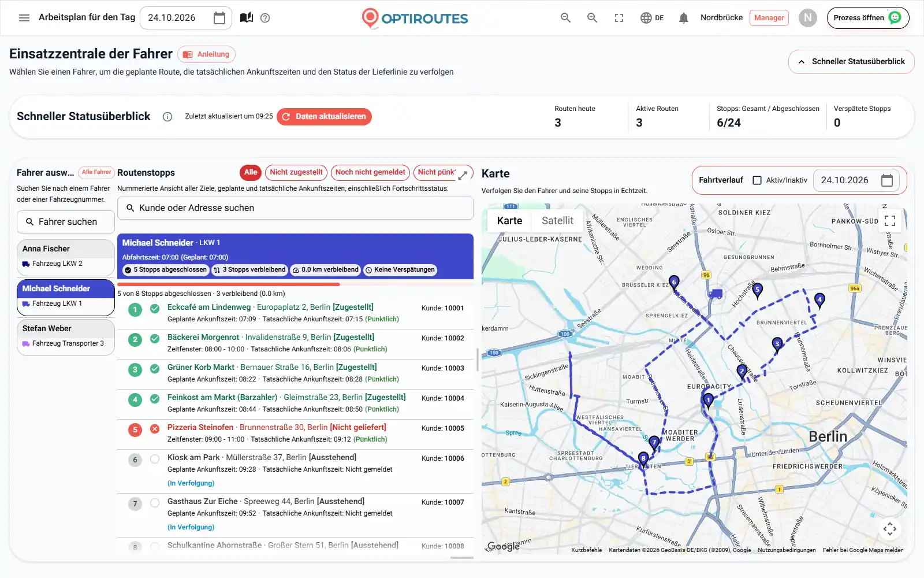
Task: Select driver Anna Fischer
Action: tap(66, 257)
